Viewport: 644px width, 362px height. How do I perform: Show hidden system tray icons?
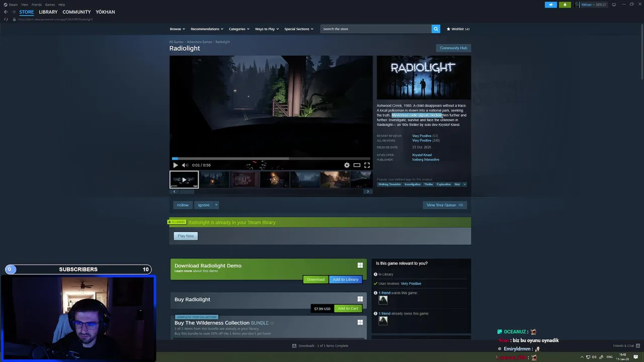tap(582, 357)
